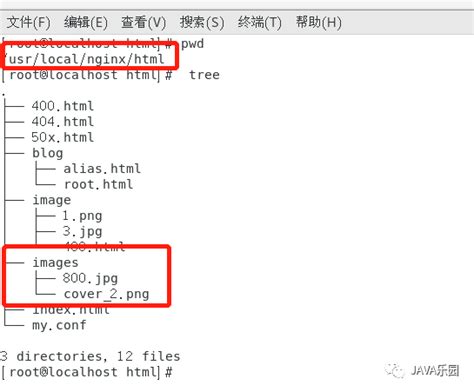Image resolution: width=474 pixels, height=392 pixels.
Task: Select cover_2.png under images
Action: 106,294
